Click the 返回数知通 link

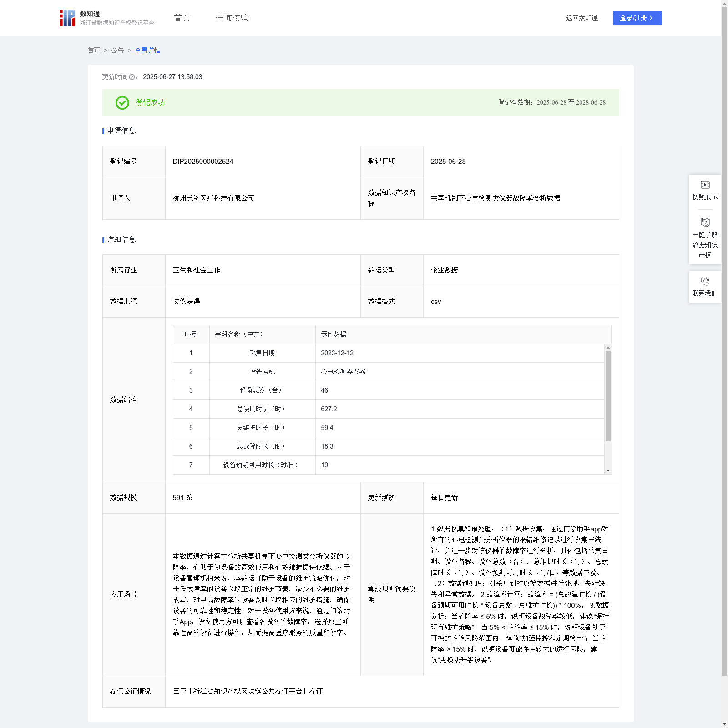[581, 18]
